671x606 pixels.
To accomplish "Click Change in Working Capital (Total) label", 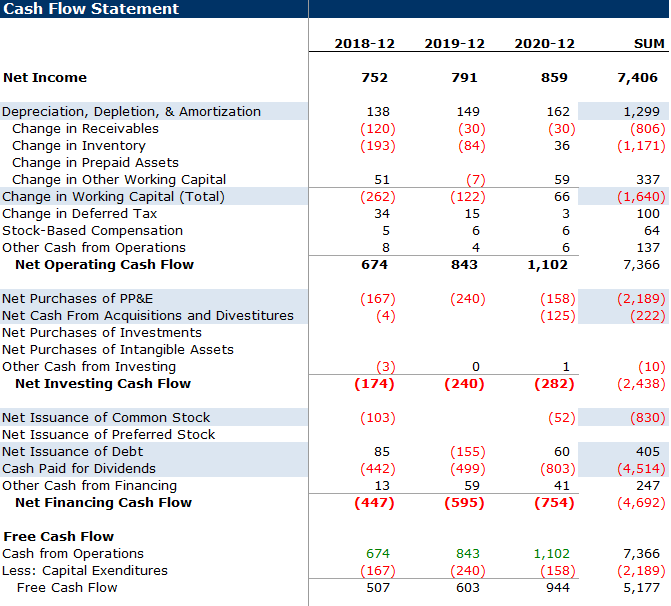I will point(113,197).
